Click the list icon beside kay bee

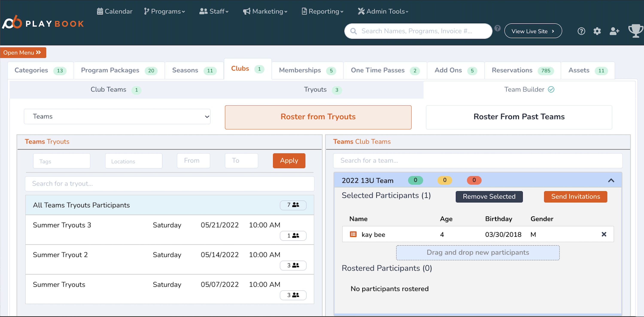point(353,234)
